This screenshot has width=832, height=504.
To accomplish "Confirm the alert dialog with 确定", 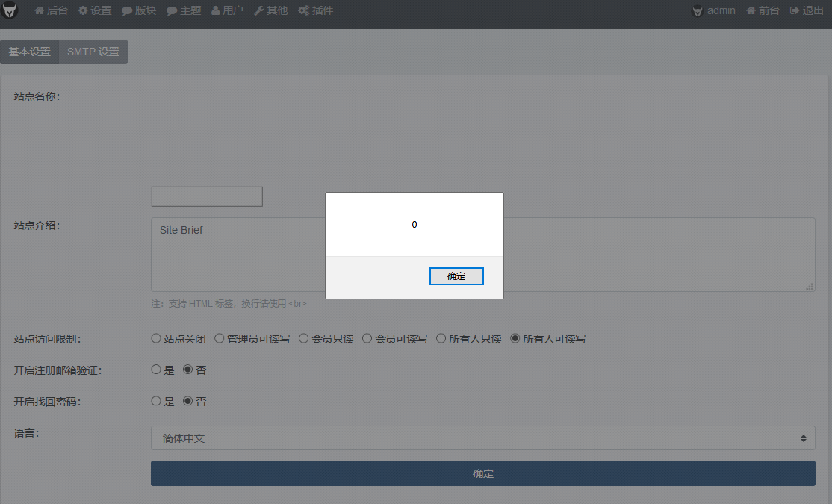I will [456, 276].
